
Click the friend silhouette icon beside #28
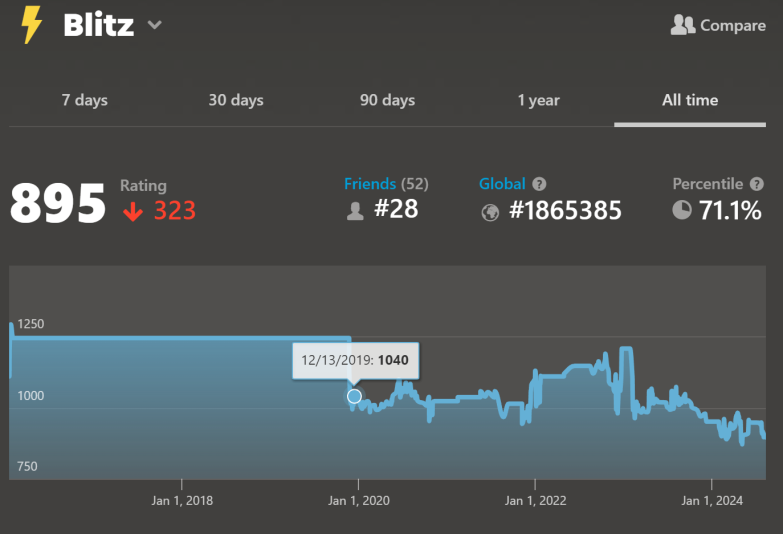click(x=355, y=211)
